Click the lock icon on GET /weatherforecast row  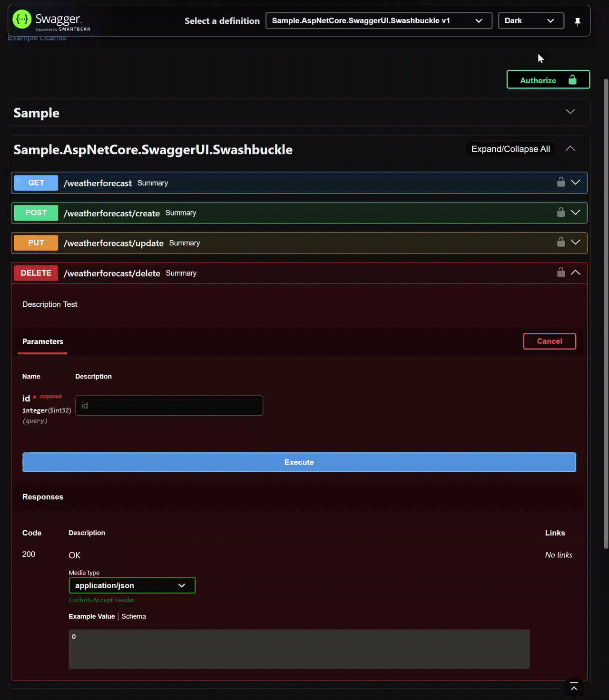pyautogui.click(x=561, y=182)
